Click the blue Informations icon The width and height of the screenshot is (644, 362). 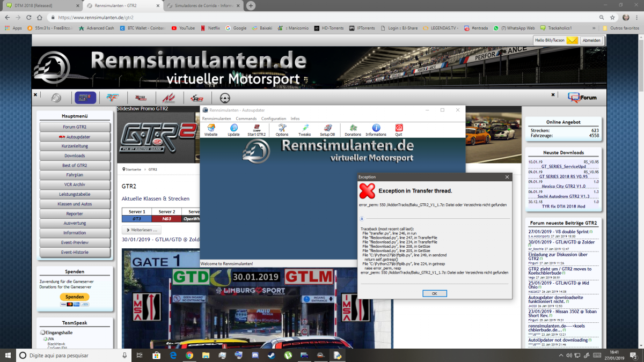coord(376,130)
